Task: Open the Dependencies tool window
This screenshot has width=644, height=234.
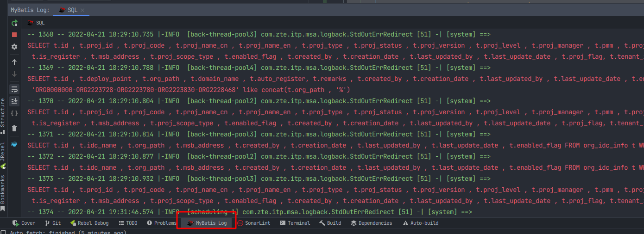Action: click(372, 223)
